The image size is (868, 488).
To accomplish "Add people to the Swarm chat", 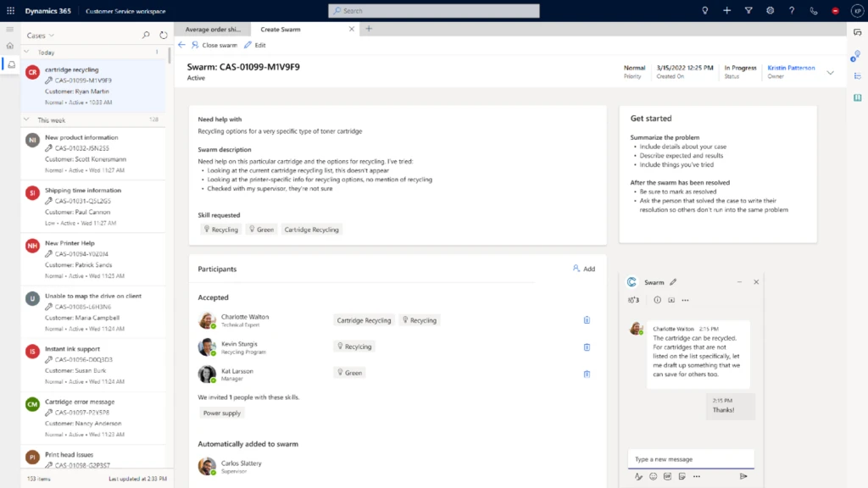I will coord(633,300).
